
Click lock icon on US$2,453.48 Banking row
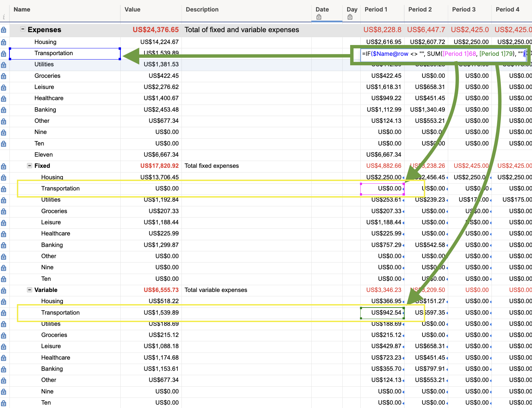pos(3,110)
